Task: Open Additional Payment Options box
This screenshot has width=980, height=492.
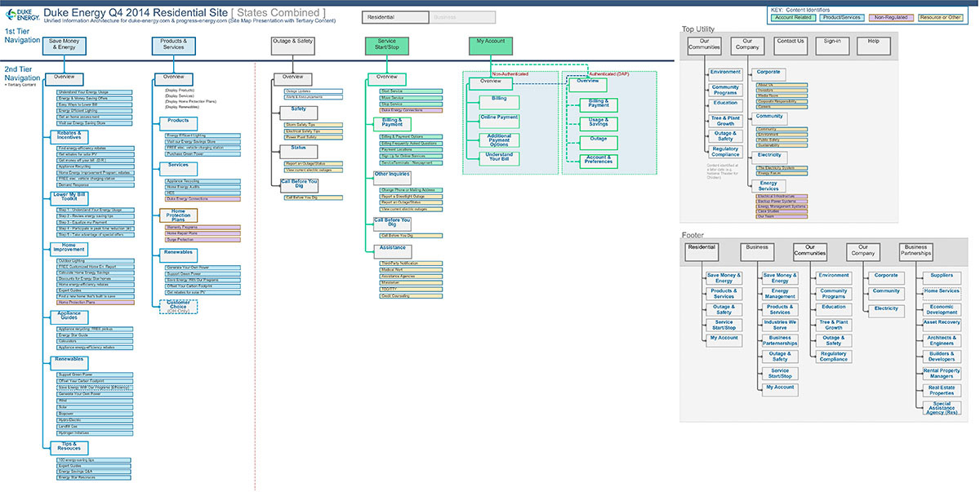Action: 499,140
